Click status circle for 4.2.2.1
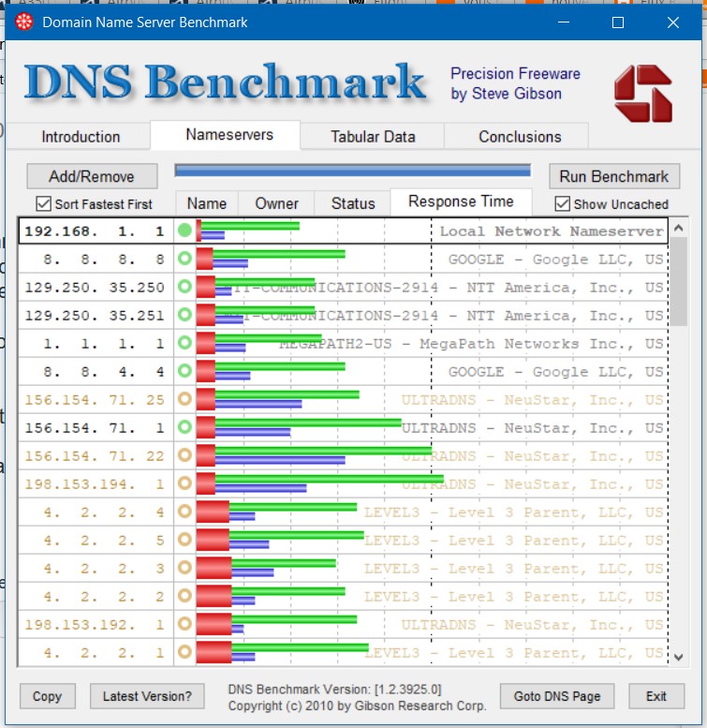Image resolution: width=707 pixels, height=728 pixels. tap(184, 652)
